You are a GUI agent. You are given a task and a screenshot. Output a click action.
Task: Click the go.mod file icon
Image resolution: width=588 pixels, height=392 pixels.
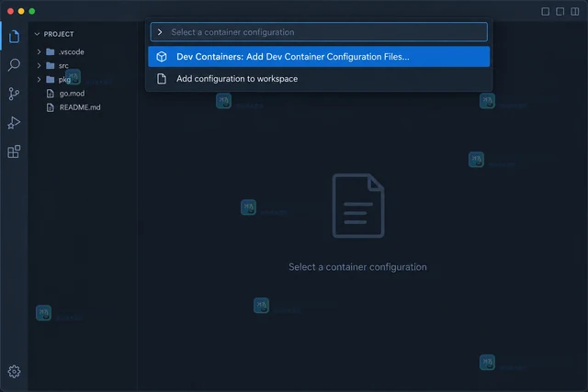click(x=51, y=94)
